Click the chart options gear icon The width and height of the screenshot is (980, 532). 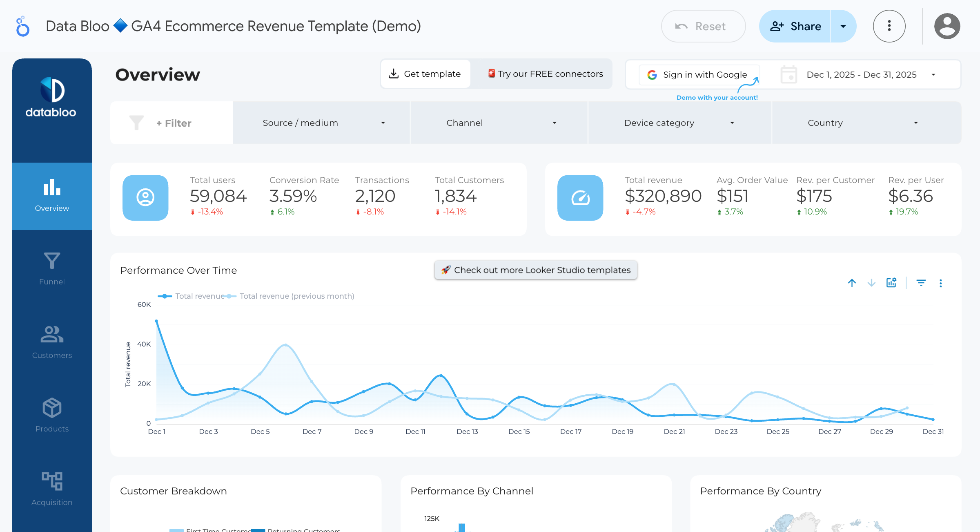891,282
